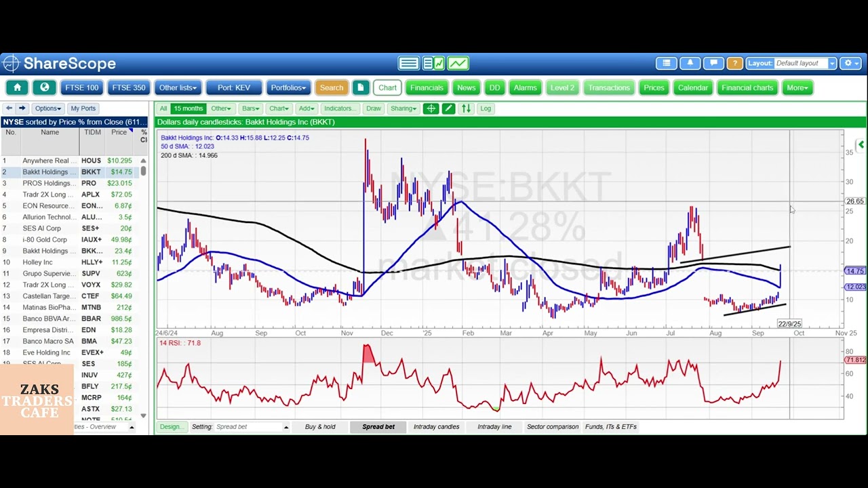Open the Transactions tab
Screen dimensions: 868x488
(x=609, y=87)
